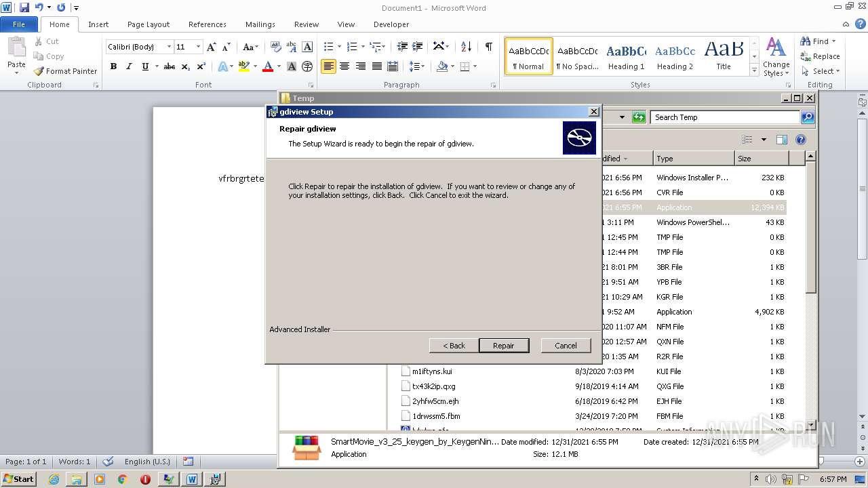This screenshot has width=868, height=488.
Task: Click the Windows Start button
Action: coord(18,479)
